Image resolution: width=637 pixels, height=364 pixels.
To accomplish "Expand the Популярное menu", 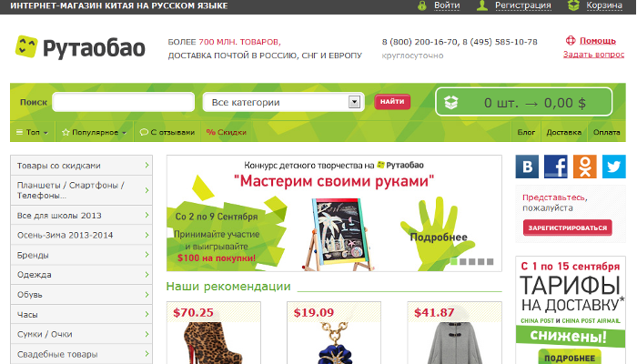I will (94, 132).
